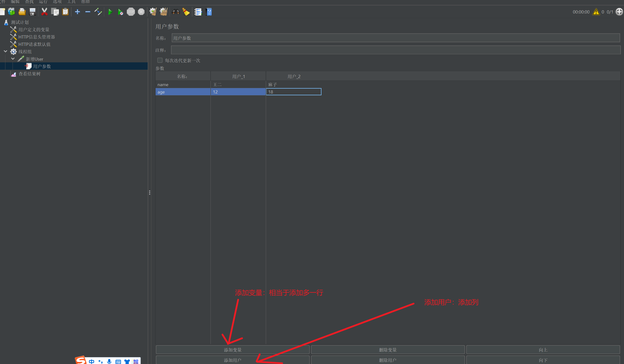
Task: Click the Toggle enable/disable icon
Action: 98,12
